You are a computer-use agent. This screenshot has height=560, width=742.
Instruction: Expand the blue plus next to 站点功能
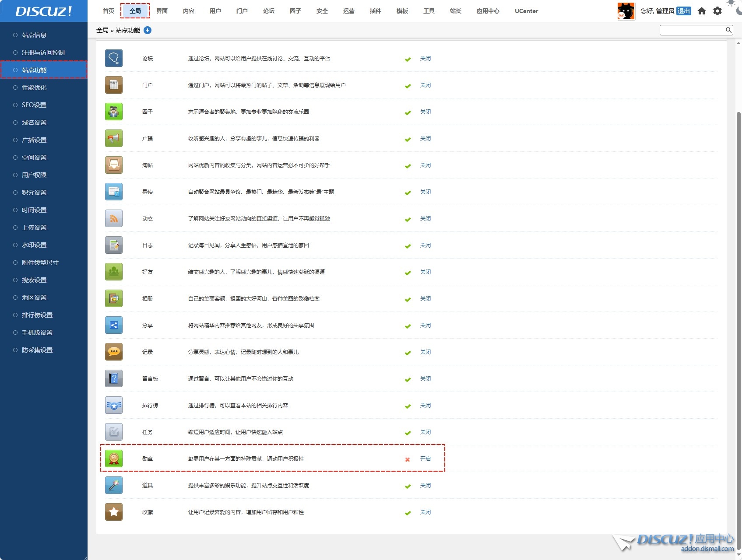[148, 30]
